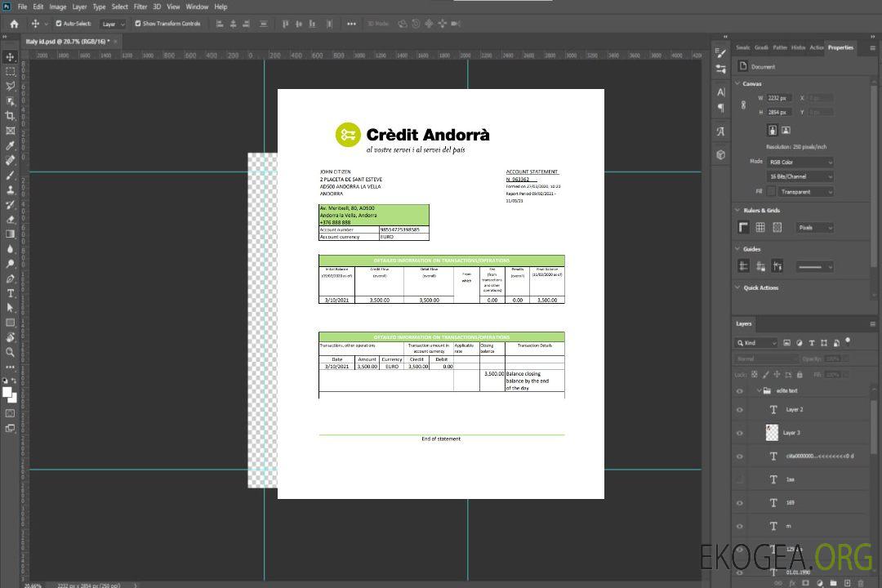Switch to the Layers tab
The width and height of the screenshot is (882, 588).
click(744, 323)
